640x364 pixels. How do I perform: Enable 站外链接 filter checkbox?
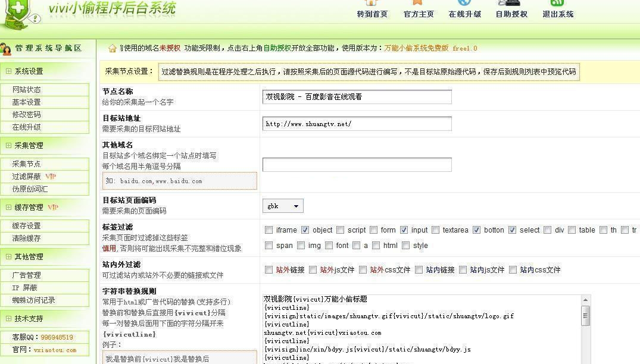coord(269,269)
